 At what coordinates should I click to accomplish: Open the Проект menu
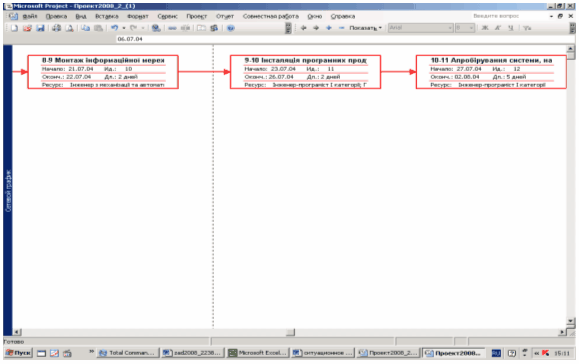[x=196, y=16]
